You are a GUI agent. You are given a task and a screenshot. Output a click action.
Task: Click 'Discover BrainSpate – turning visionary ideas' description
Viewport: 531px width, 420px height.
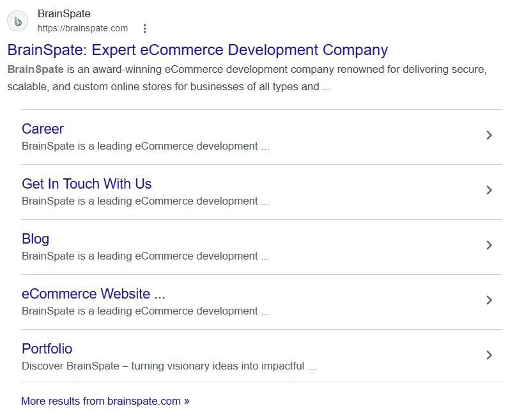[169, 366]
